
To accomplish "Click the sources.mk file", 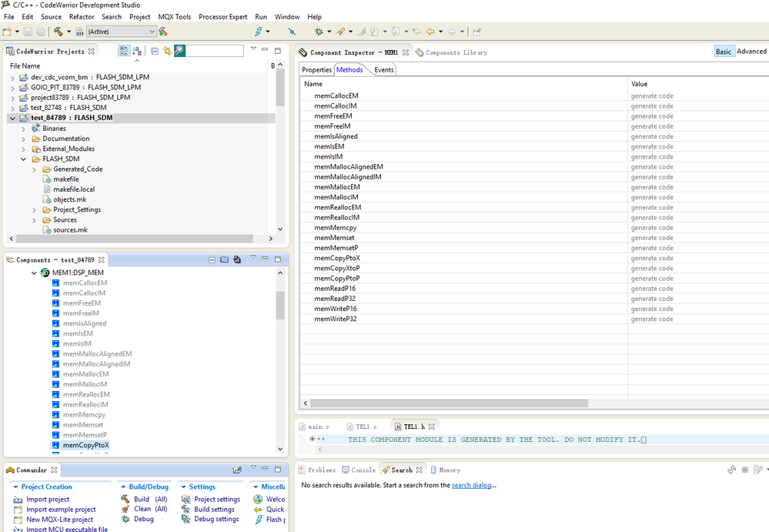I will [x=70, y=230].
